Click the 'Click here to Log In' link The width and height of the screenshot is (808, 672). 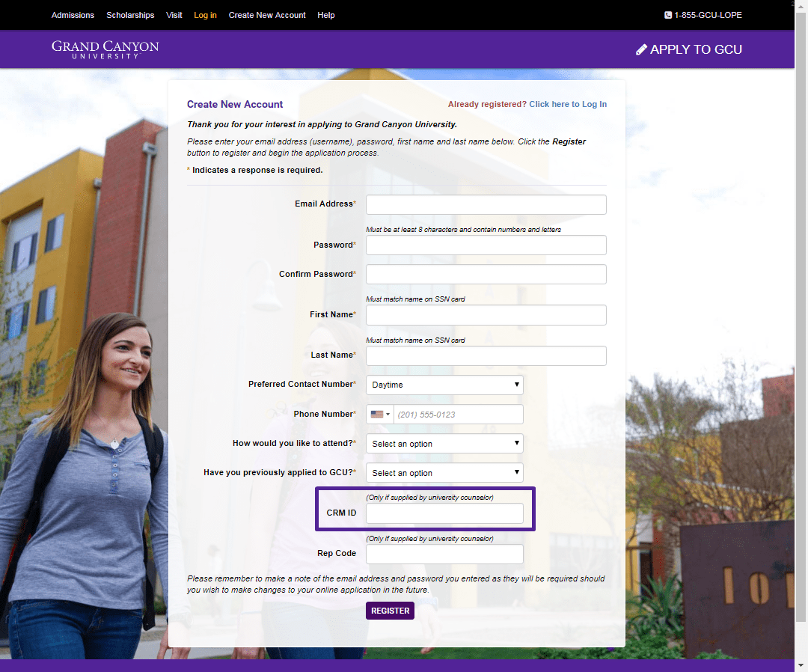pos(568,104)
